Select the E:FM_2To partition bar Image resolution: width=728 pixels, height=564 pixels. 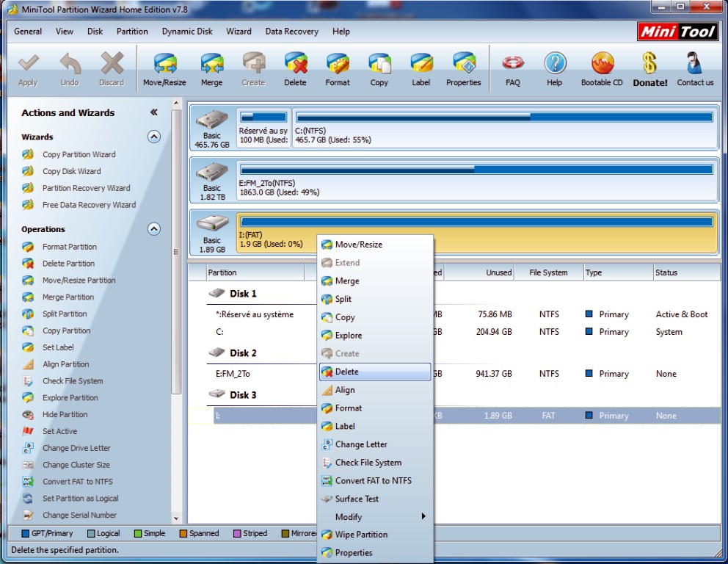coord(477,181)
